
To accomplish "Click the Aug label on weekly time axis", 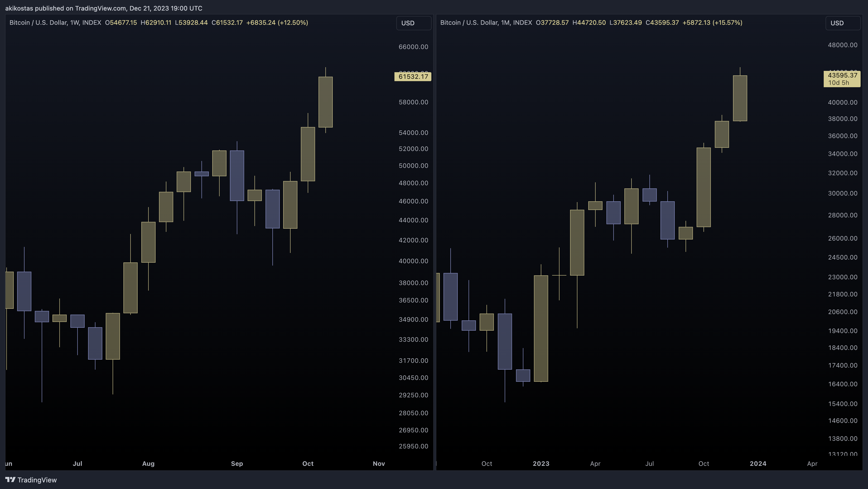I will [148, 464].
